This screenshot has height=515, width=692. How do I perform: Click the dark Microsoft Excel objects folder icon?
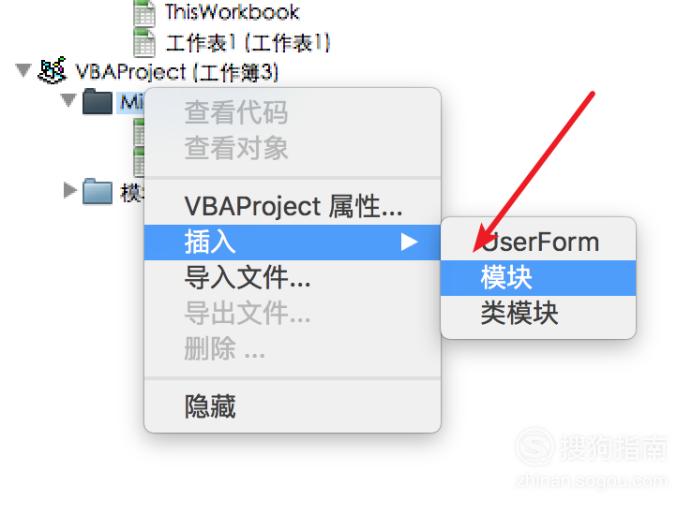(x=97, y=102)
